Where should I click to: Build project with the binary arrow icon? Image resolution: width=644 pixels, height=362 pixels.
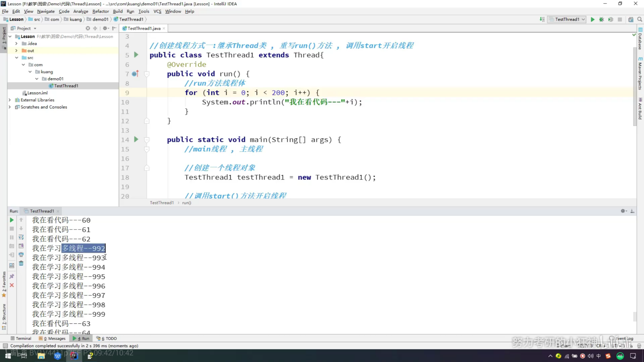point(542,19)
